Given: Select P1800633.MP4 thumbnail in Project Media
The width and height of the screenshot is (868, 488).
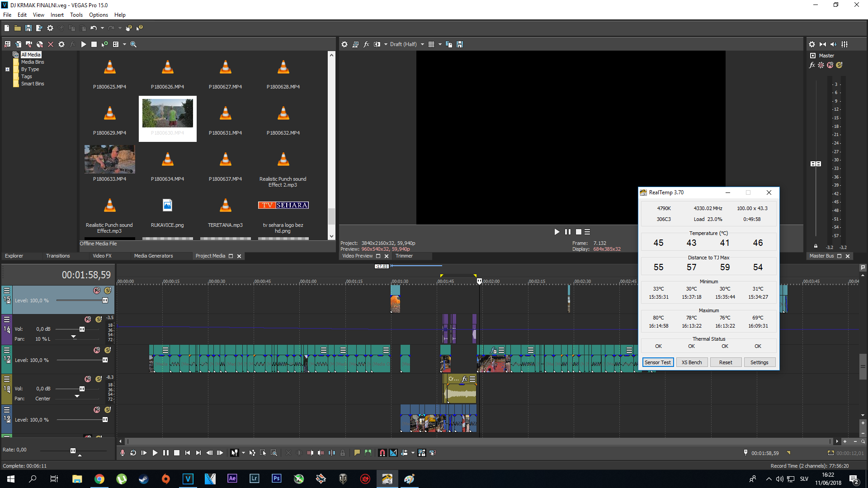Looking at the screenshot, I should click(x=109, y=160).
